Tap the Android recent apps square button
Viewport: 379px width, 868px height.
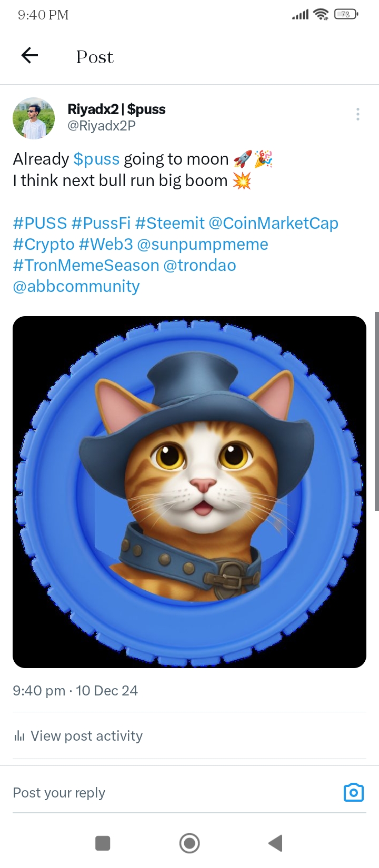tap(103, 843)
